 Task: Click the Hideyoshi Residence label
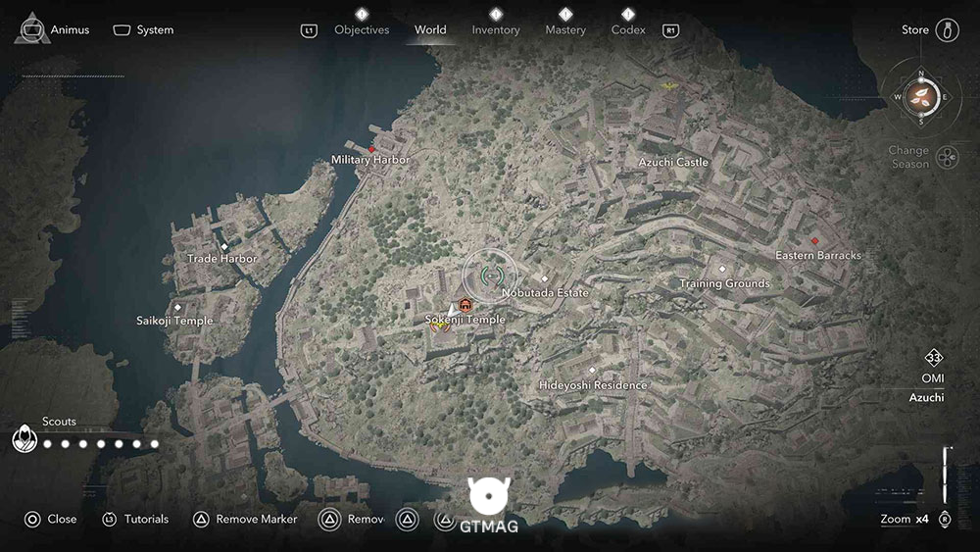tap(593, 385)
